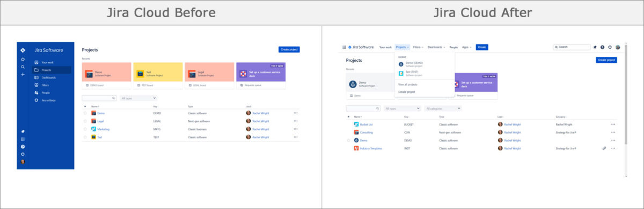Open the more actions menu for Marketing row in Before
644x209 pixels.
coord(295,129)
